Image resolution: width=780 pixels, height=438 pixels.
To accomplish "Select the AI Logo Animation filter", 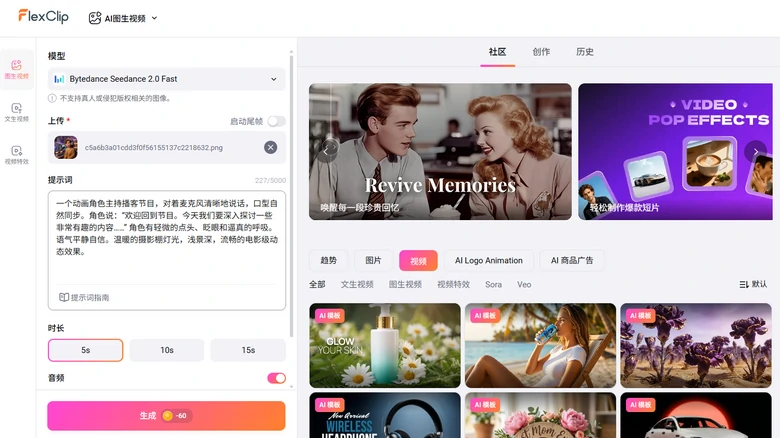I will [489, 260].
